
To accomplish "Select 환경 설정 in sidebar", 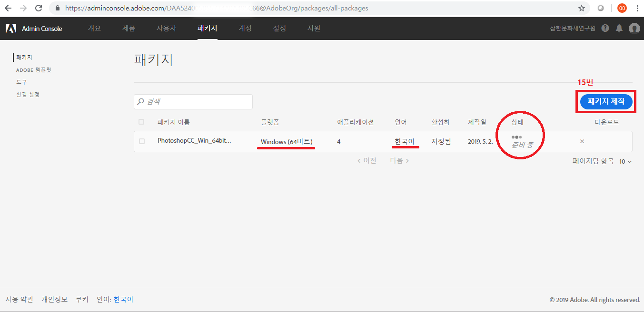I will click(x=28, y=95).
